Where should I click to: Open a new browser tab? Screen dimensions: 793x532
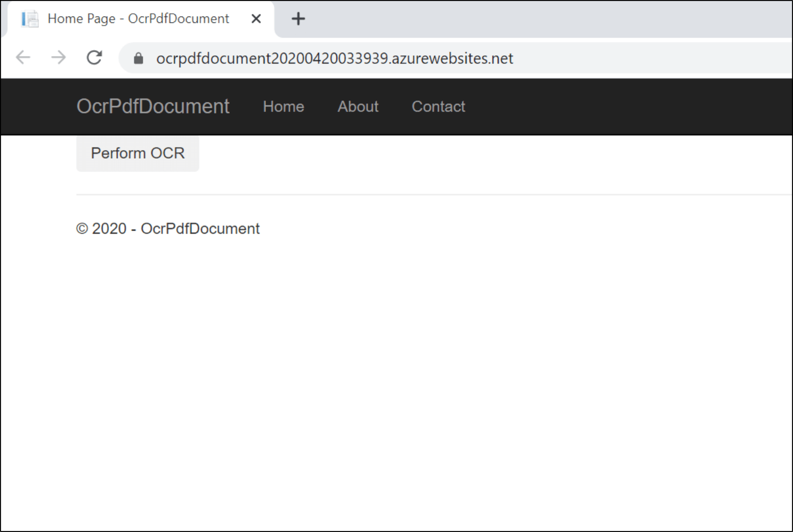(x=298, y=19)
